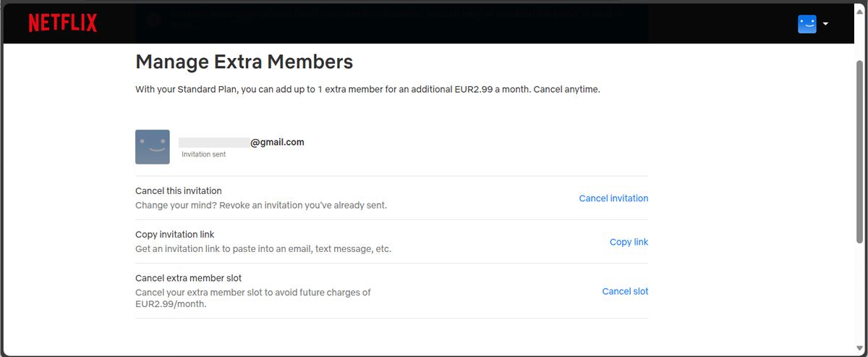Click the page's vertical scrollbar thumb
Image resolution: width=868 pixels, height=357 pixels.
coord(859,152)
